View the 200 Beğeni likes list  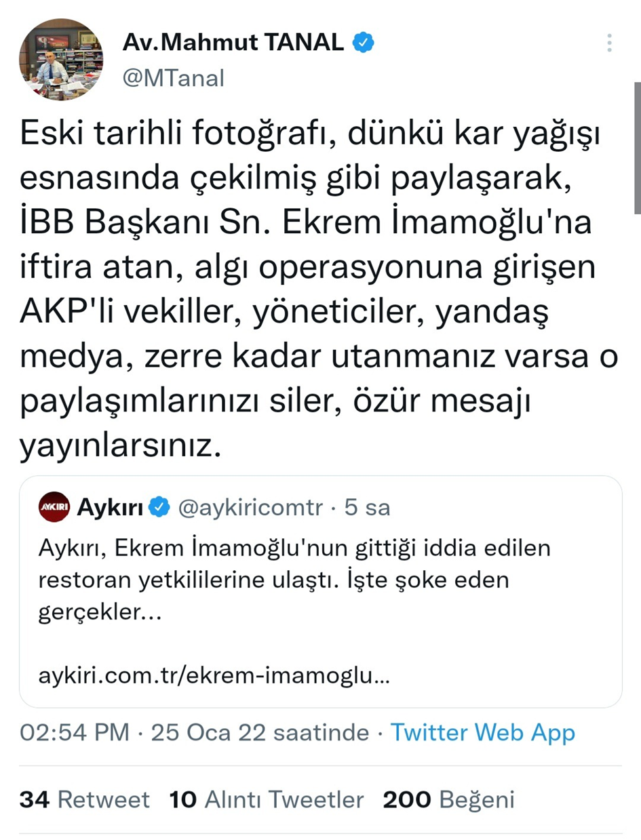(448, 800)
